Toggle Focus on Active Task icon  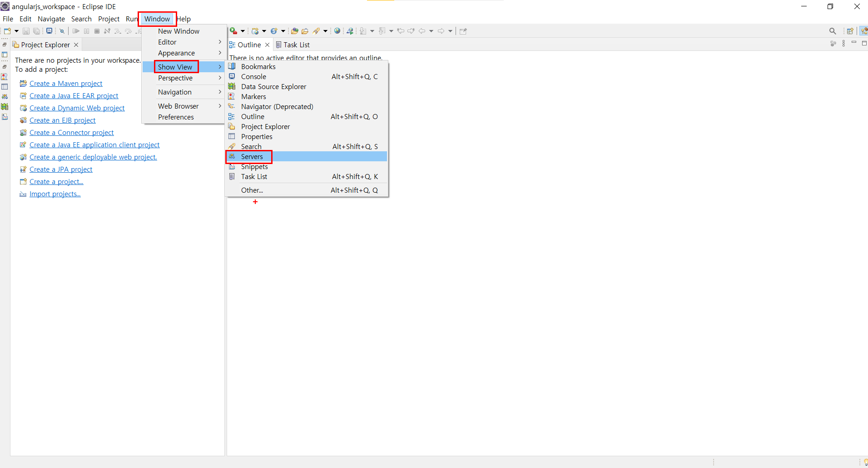833,44
